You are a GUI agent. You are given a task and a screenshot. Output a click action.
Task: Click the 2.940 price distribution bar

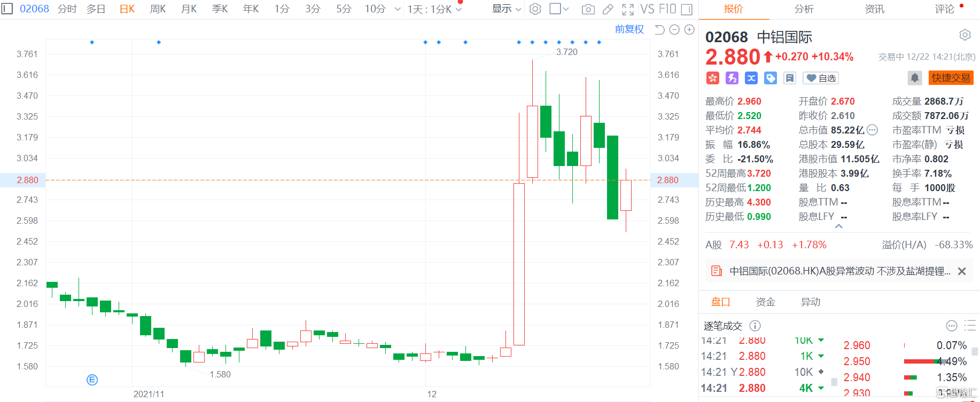click(x=911, y=377)
